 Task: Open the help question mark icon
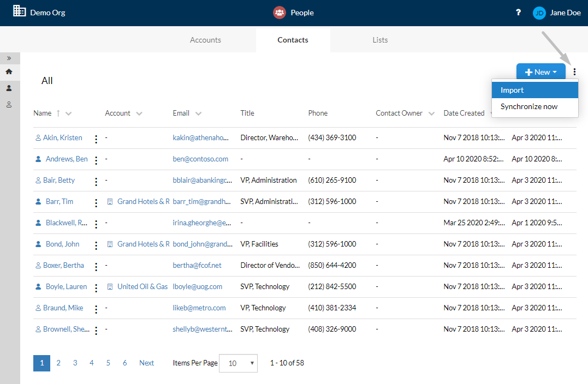pos(518,13)
